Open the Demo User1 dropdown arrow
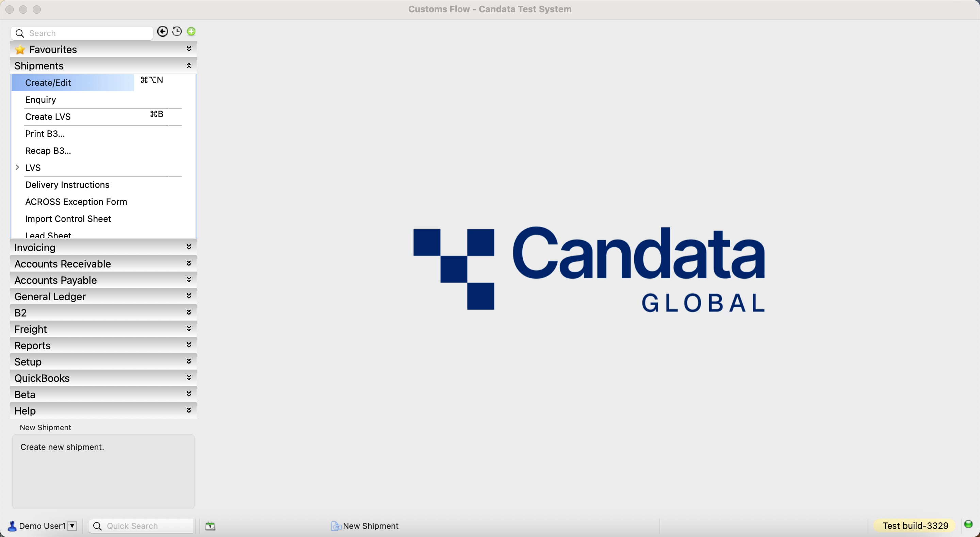 (72, 526)
